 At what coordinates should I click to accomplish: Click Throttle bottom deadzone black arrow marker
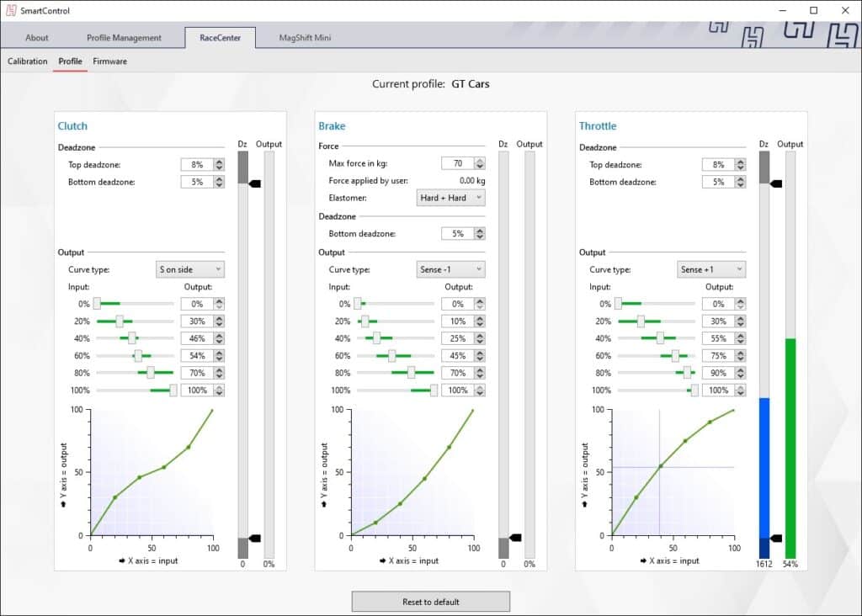click(x=777, y=538)
